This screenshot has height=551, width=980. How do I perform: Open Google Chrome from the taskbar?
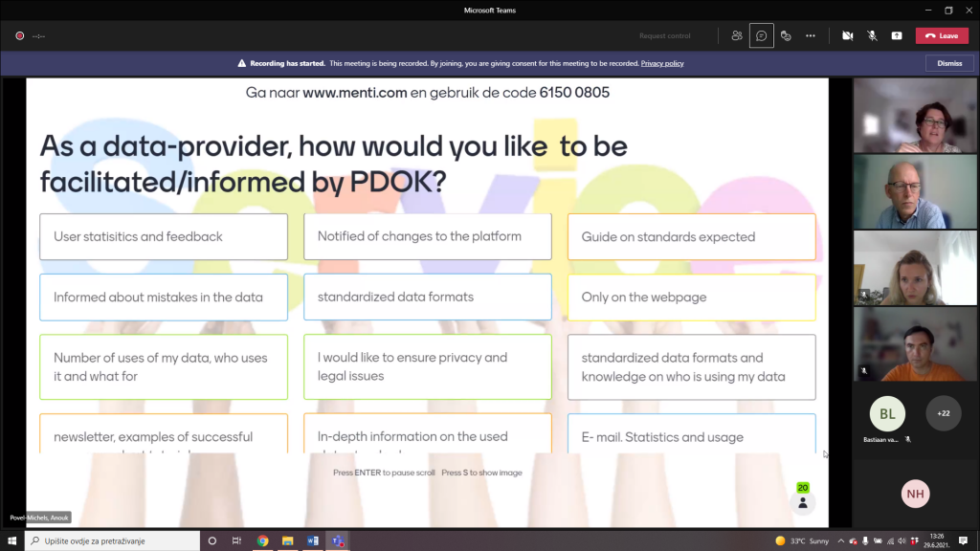tap(262, 540)
